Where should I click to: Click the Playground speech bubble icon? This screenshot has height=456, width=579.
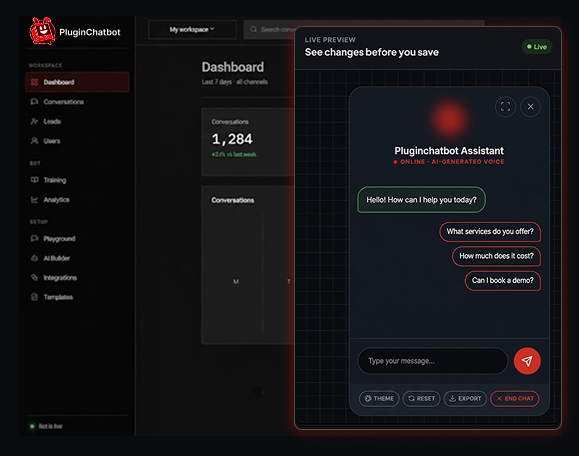[x=35, y=239]
